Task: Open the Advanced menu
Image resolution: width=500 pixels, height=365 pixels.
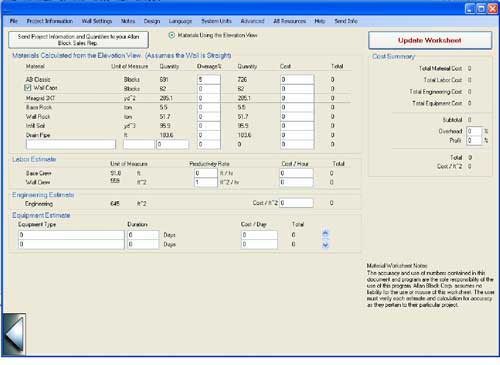Action: pos(252,21)
